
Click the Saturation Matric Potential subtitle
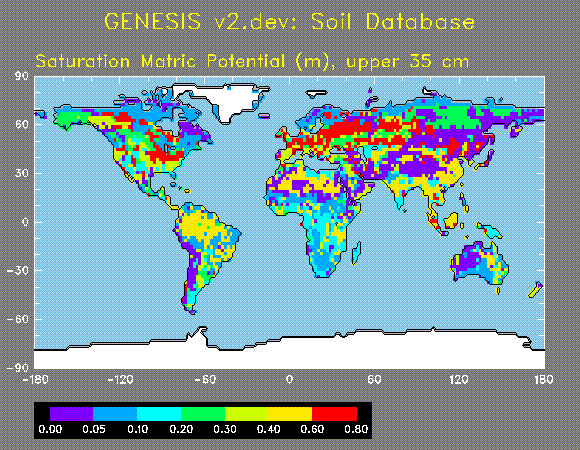[252, 61]
